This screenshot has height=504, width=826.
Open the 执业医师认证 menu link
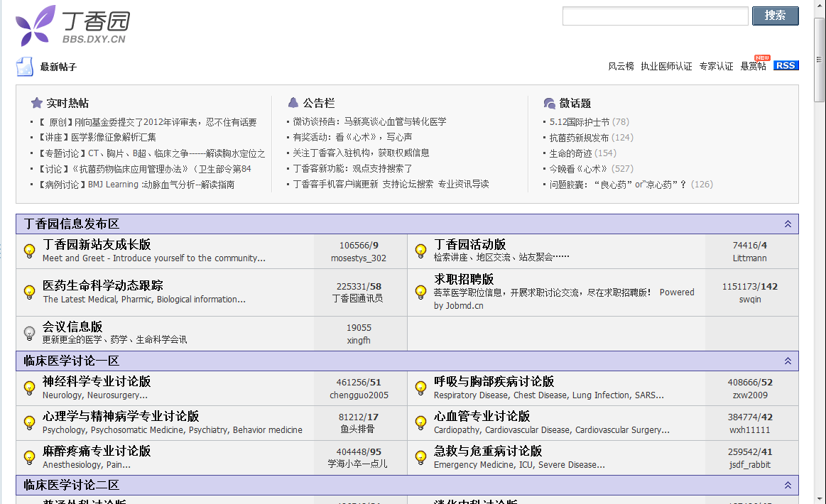(x=666, y=66)
